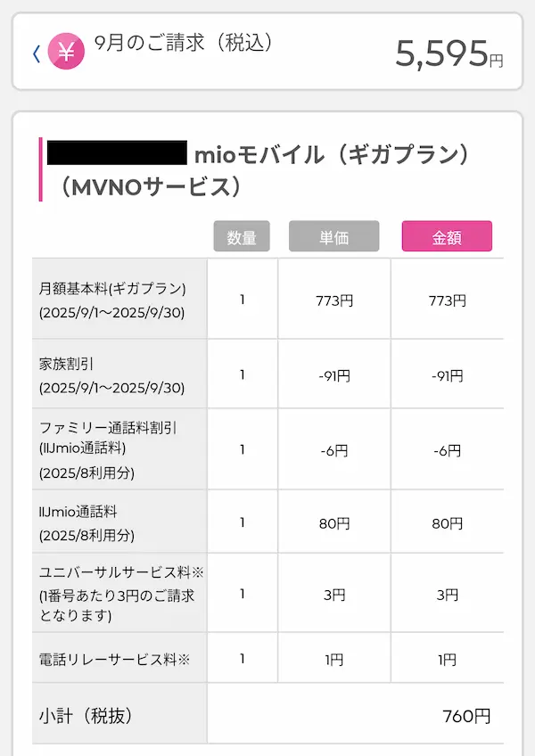The image size is (535, 756).
Task: Click the 単価 column header
Action: [333, 237]
